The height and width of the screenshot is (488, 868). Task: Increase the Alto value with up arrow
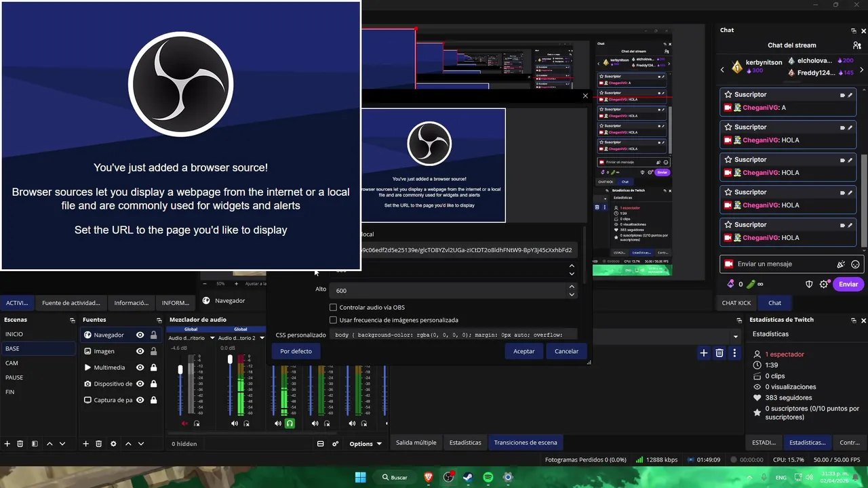pos(572,287)
